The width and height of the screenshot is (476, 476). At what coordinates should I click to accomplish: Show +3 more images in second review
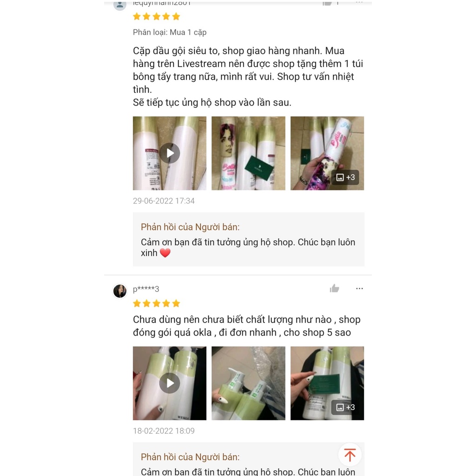345,407
